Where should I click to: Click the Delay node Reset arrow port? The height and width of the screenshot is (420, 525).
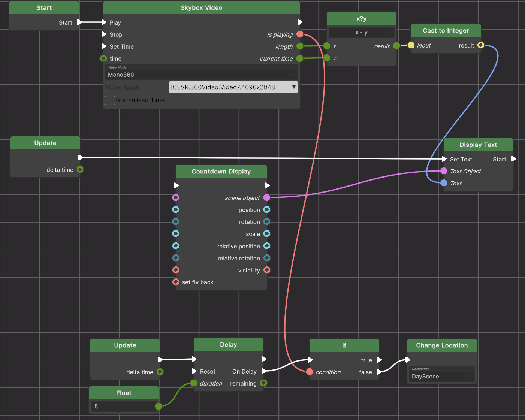[x=194, y=371]
